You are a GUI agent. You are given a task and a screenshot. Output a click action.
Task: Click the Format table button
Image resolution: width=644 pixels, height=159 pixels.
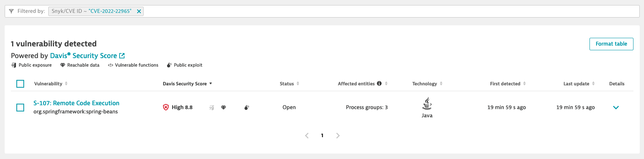(x=611, y=44)
